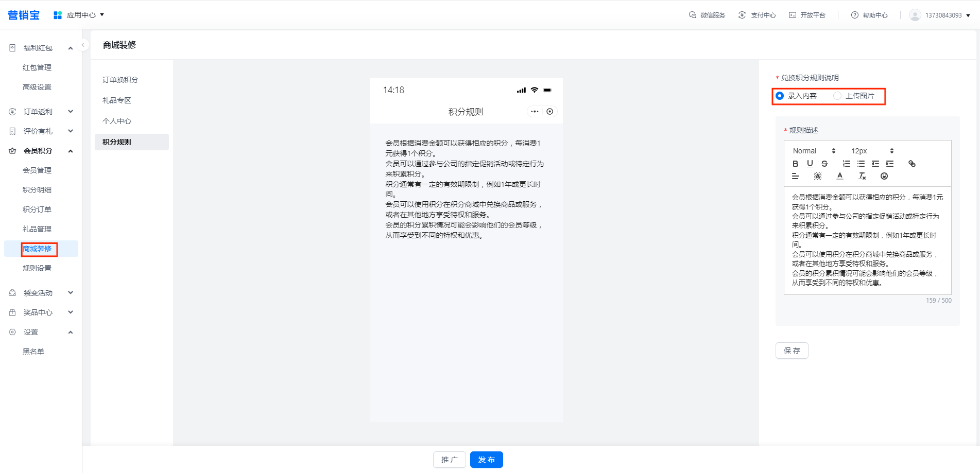
Task: Switch to the 礼品专区 tab
Action: click(x=117, y=100)
